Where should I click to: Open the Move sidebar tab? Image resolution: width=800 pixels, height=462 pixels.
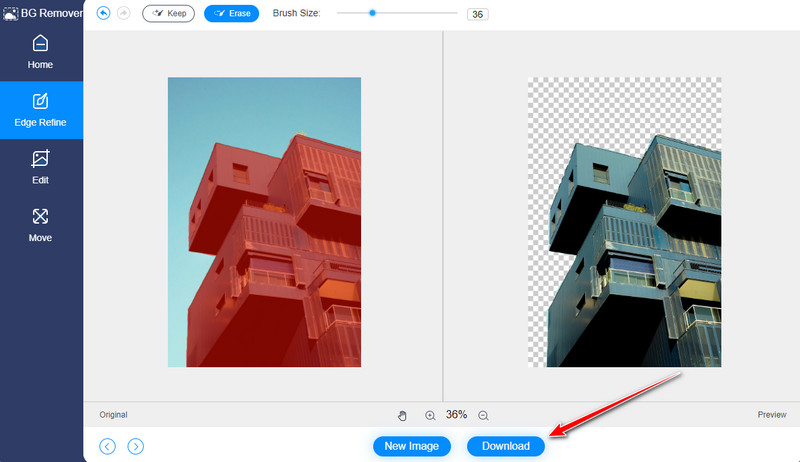40,225
